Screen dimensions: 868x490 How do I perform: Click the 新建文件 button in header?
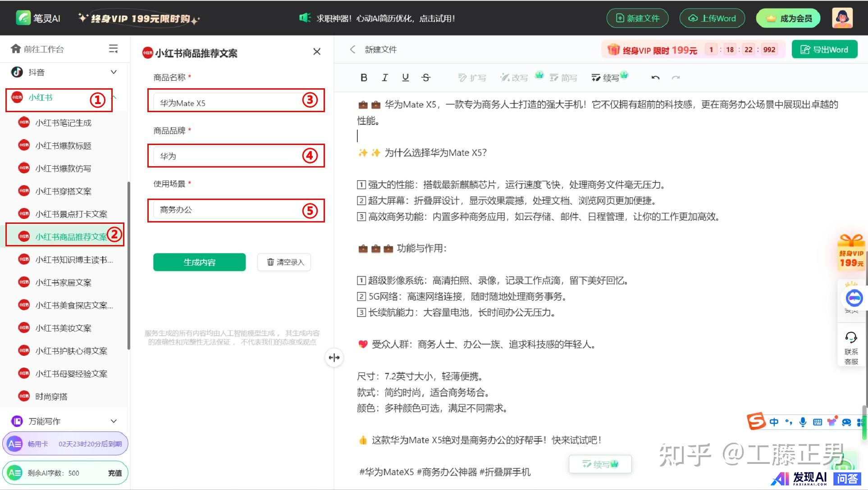[x=637, y=18]
